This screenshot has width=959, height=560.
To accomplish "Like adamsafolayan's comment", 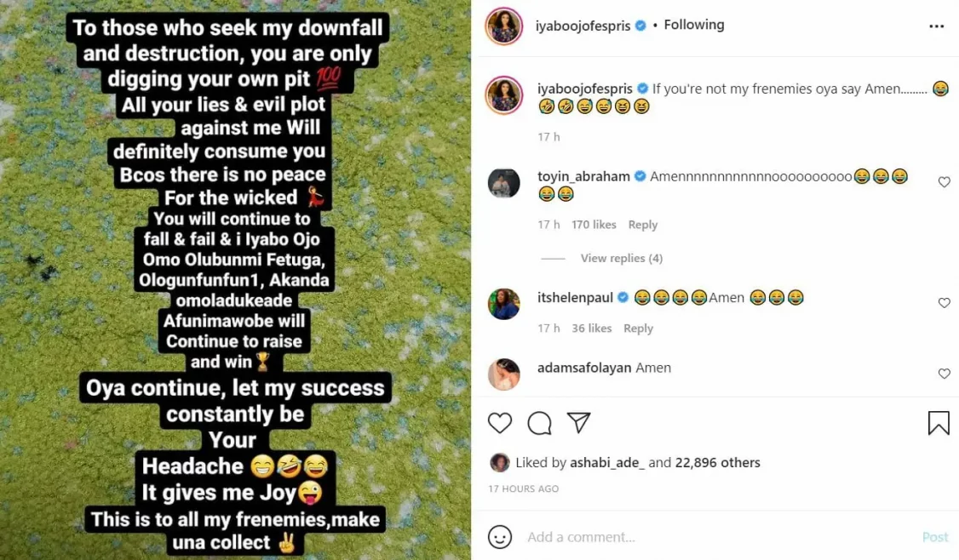I will pyautogui.click(x=944, y=374).
